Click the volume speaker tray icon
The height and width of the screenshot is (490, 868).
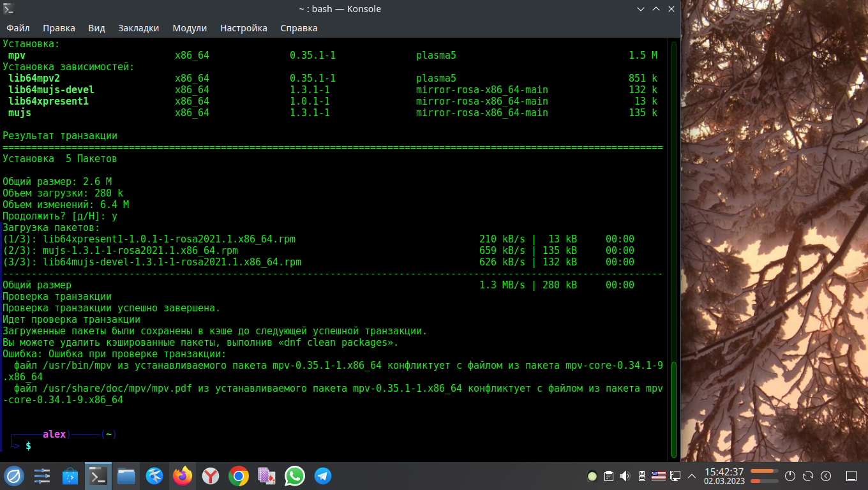click(625, 476)
